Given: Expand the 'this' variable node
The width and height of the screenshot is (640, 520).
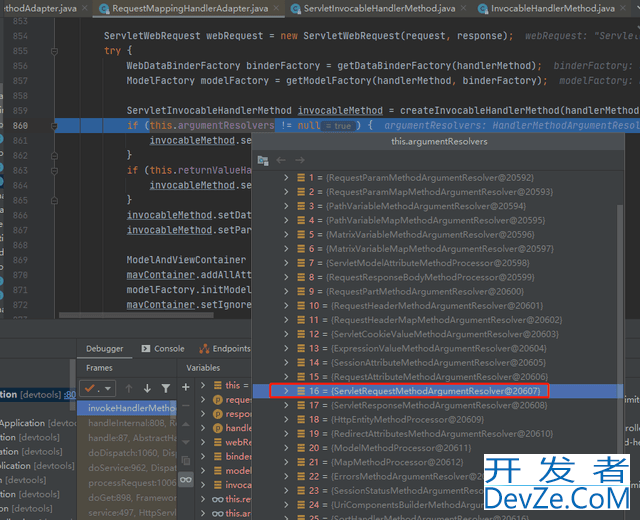Looking at the screenshot, I should [x=203, y=385].
